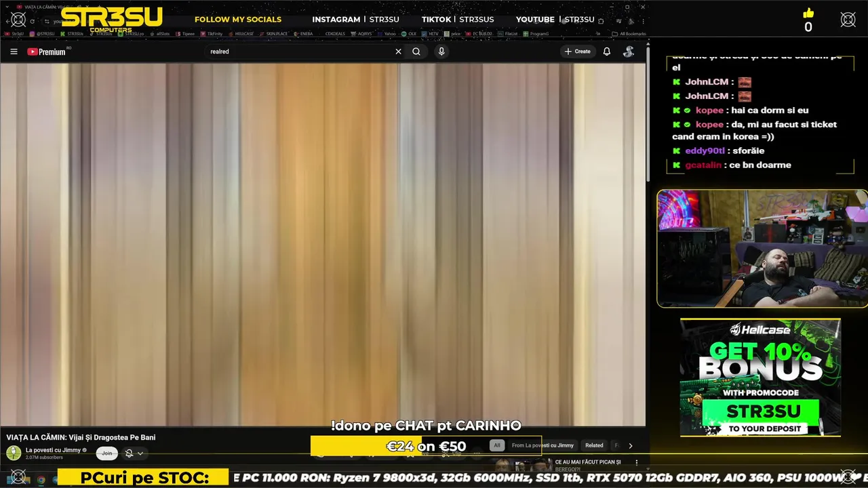Activate voice search microphone
The image size is (868, 488).
441,52
